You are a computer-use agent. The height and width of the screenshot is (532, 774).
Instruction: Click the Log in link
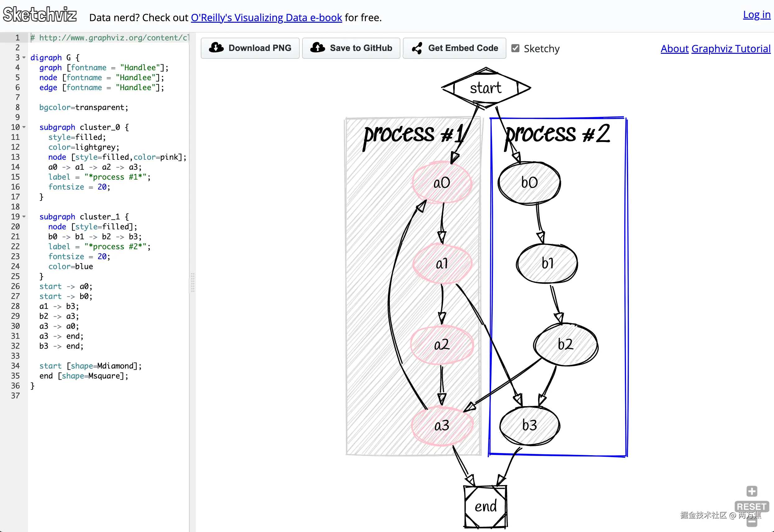tap(756, 15)
